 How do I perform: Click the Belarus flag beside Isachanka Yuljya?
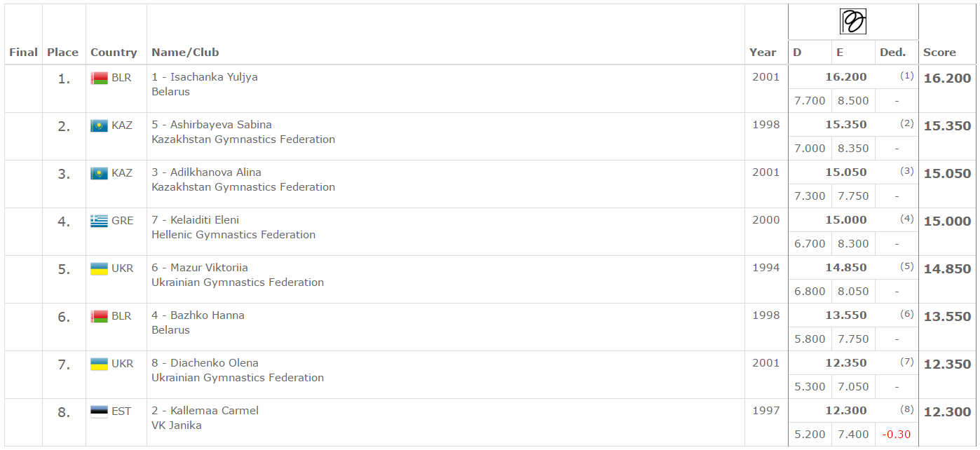click(x=99, y=78)
